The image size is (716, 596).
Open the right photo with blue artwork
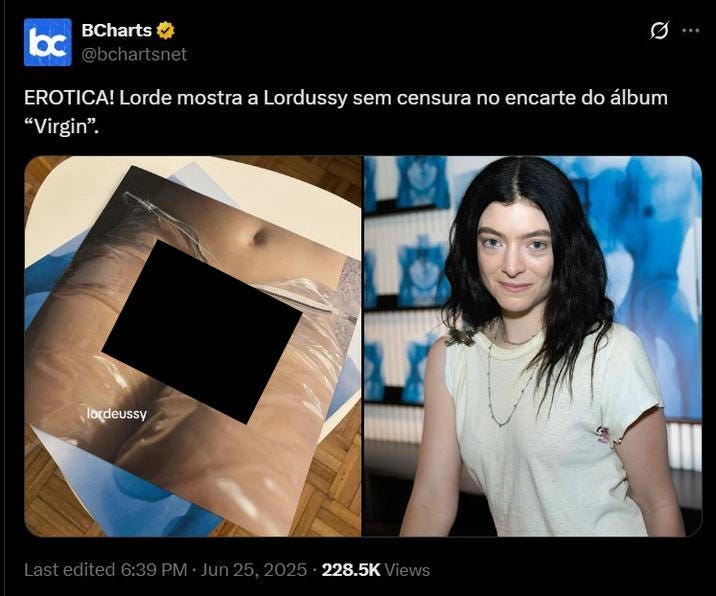coord(532,346)
